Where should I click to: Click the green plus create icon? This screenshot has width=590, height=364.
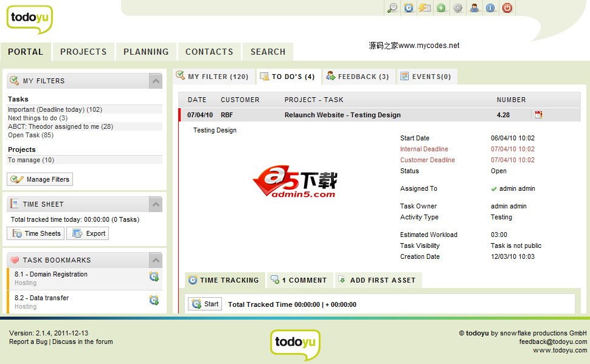(x=442, y=8)
